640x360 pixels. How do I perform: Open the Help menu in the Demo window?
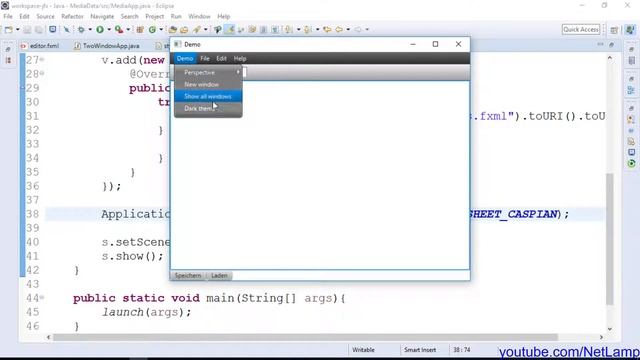240,58
